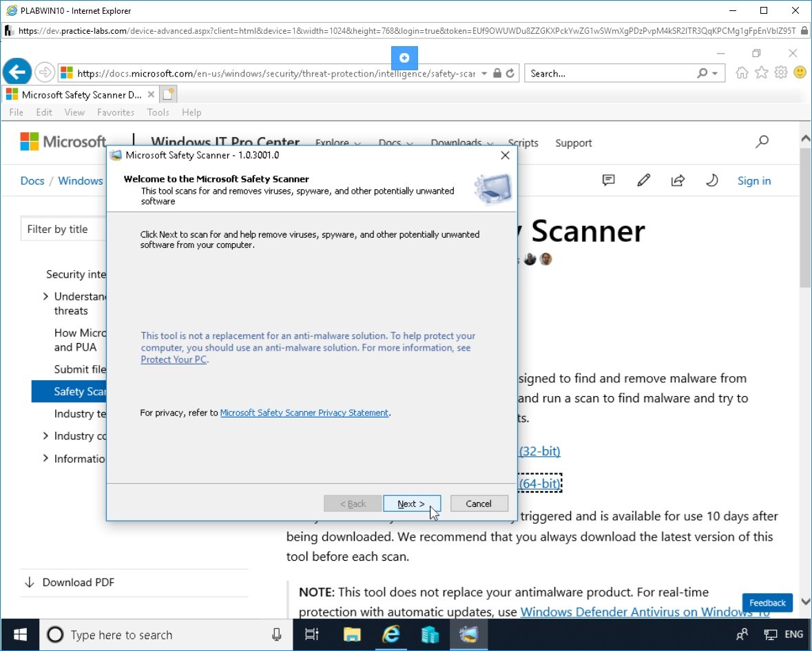Cancel the Microsoft Safety Scanner wizard

[479, 504]
